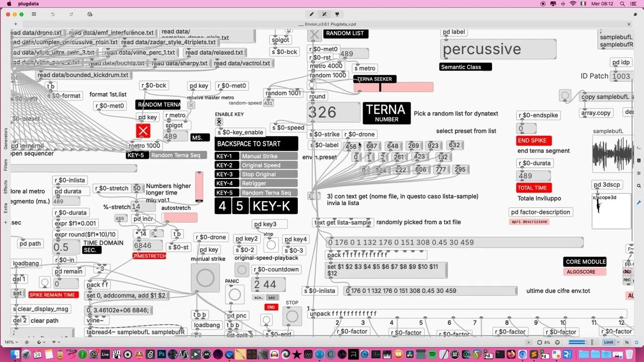644x362 pixels.
Task: Click the PANIC bang button
Action: 234,294
